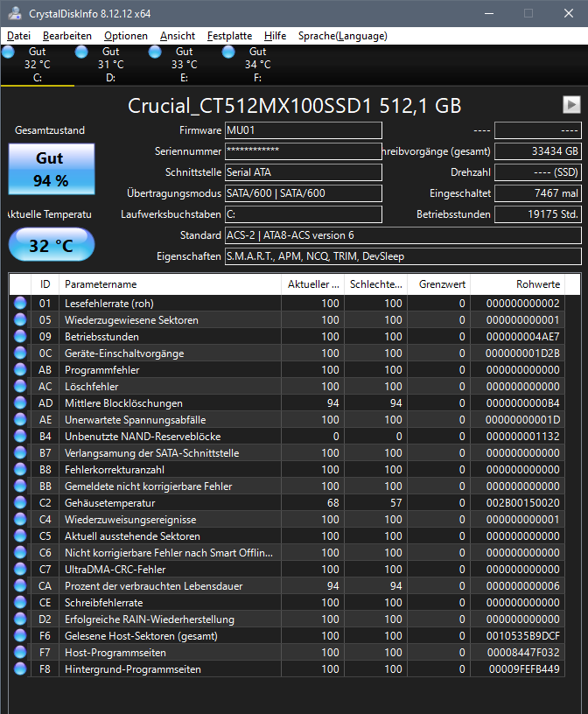Select Gelesene Host-Sektoren (gesamt) row
This screenshot has width=588, height=714.
point(287,635)
